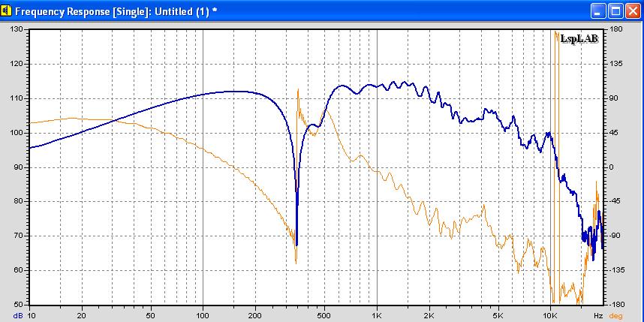Click the 5K label on the frequency axis

(x=498, y=315)
